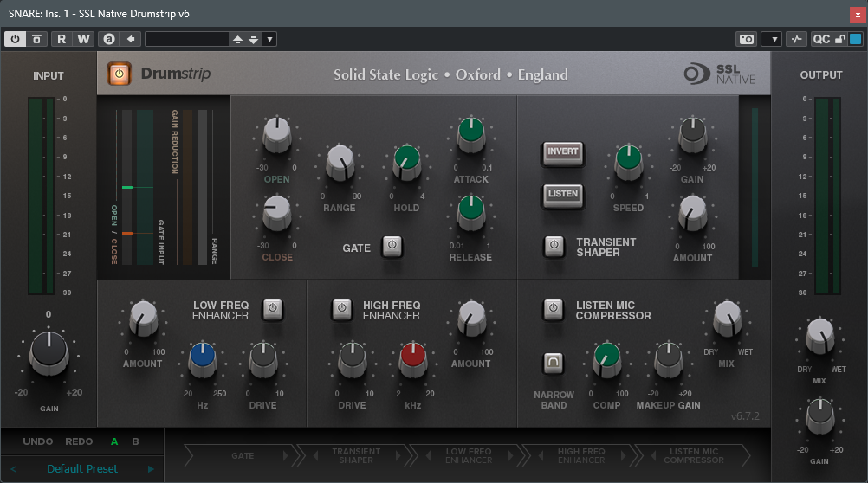Show quick controls QC button
Viewport: 868px width, 483px height.
tap(821, 39)
